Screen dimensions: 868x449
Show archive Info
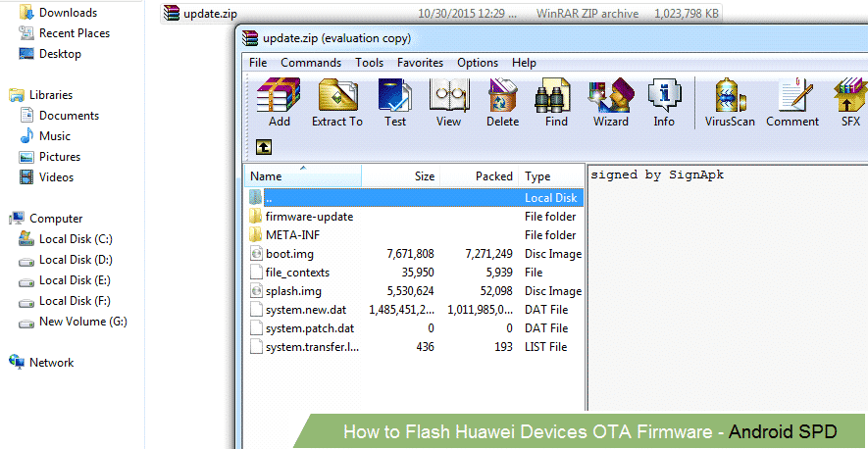(x=664, y=102)
